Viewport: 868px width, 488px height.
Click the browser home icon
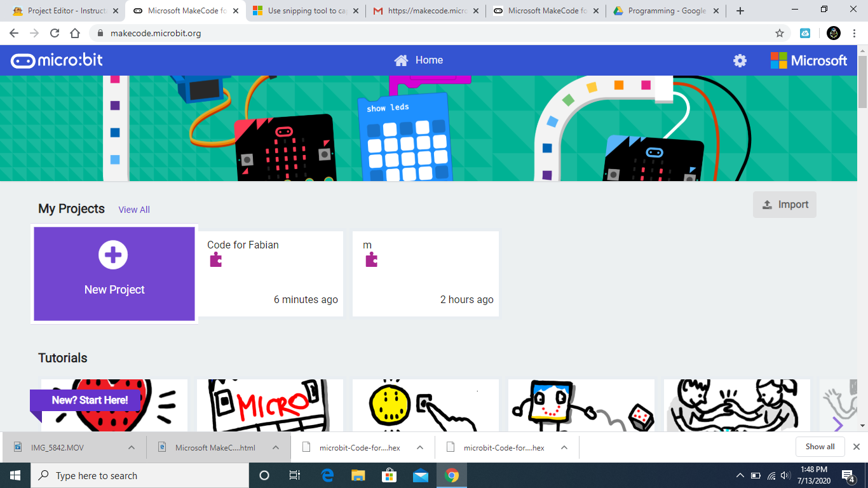pos(75,33)
